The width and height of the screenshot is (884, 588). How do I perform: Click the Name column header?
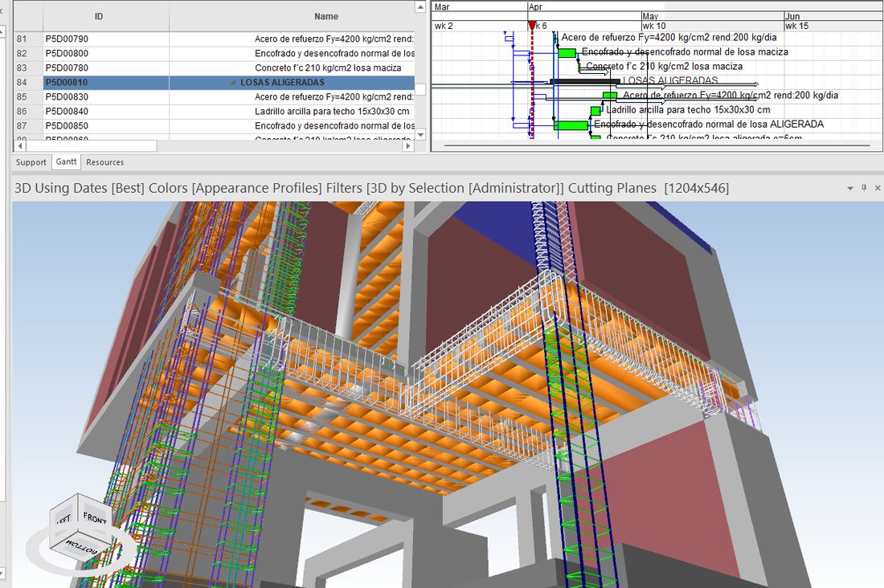click(x=325, y=16)
